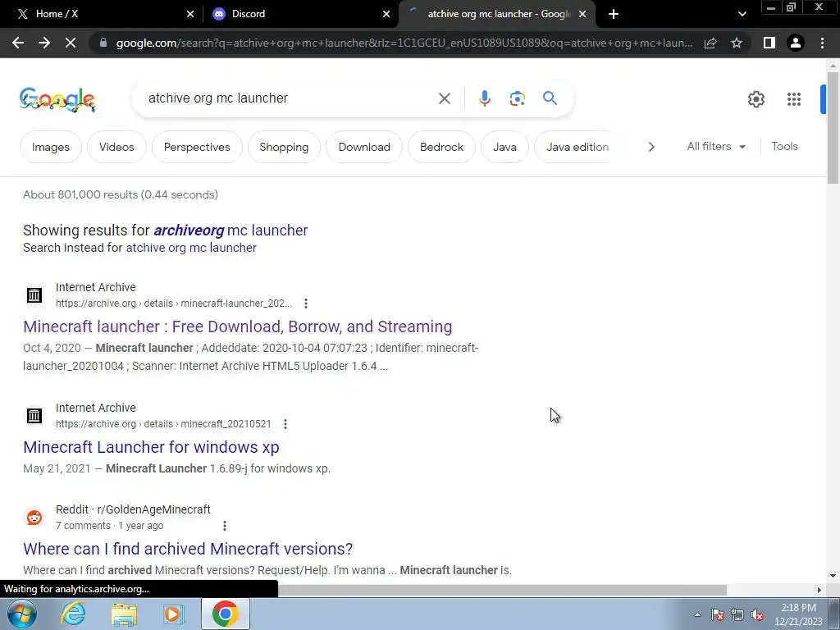The width and height of the screenshot is (840, 630).
Task: Close the Discord tab
Action: [386, 14]
